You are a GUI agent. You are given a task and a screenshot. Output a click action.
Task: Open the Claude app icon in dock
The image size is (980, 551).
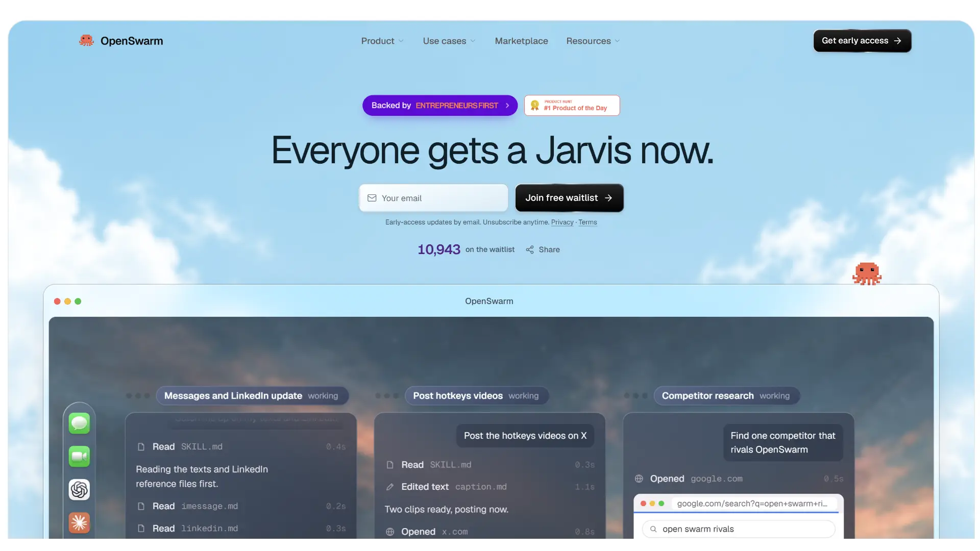point(80,523)
